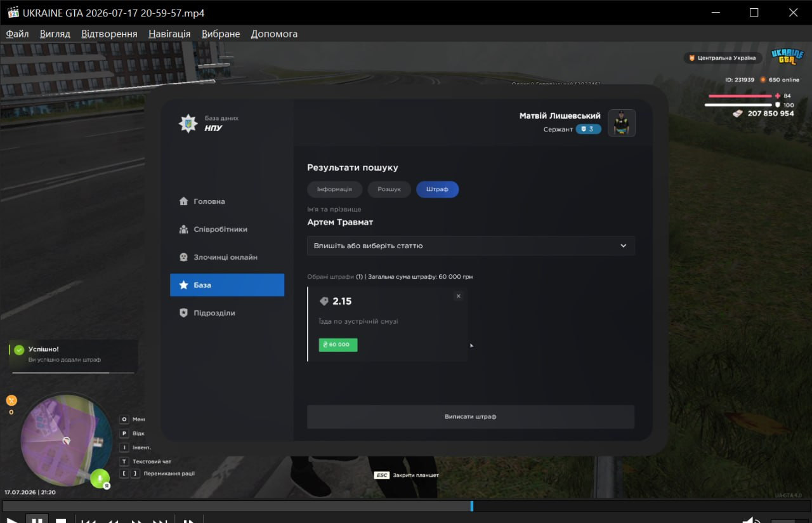The height and width of the screenshot is (523, 812).
Task: Maximize the video player window
Action: [x=754, y=13]
